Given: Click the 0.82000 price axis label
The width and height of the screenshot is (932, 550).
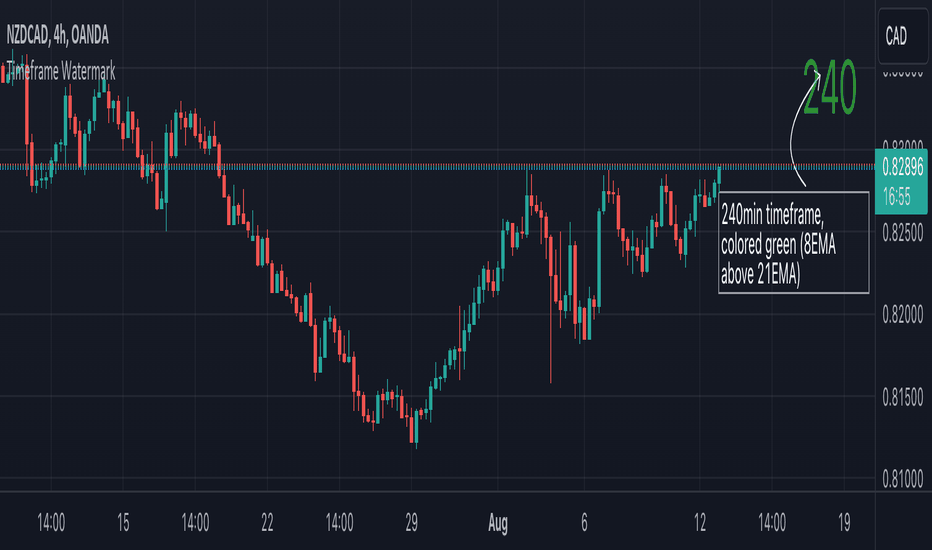Looking at the screenshot, I should click(x=902, y=315).
